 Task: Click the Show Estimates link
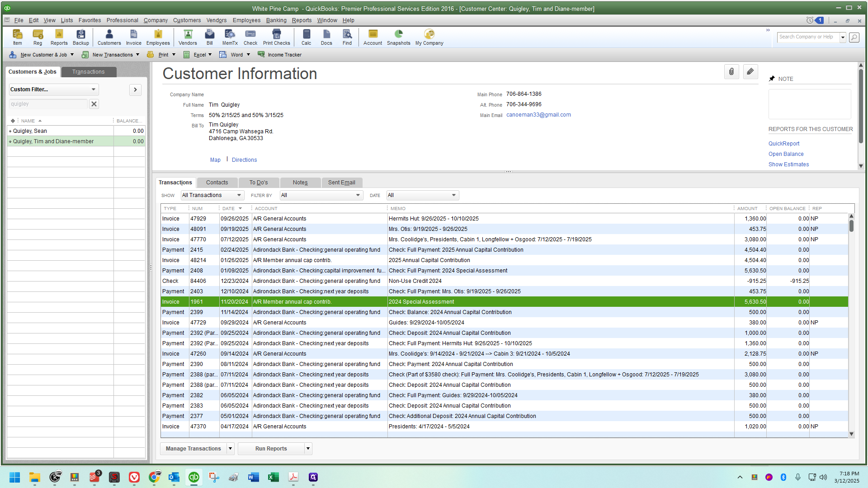click(x=789, y=164)
